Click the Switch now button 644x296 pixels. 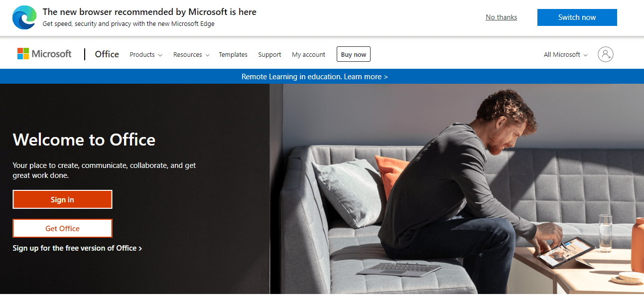point(577,17)
